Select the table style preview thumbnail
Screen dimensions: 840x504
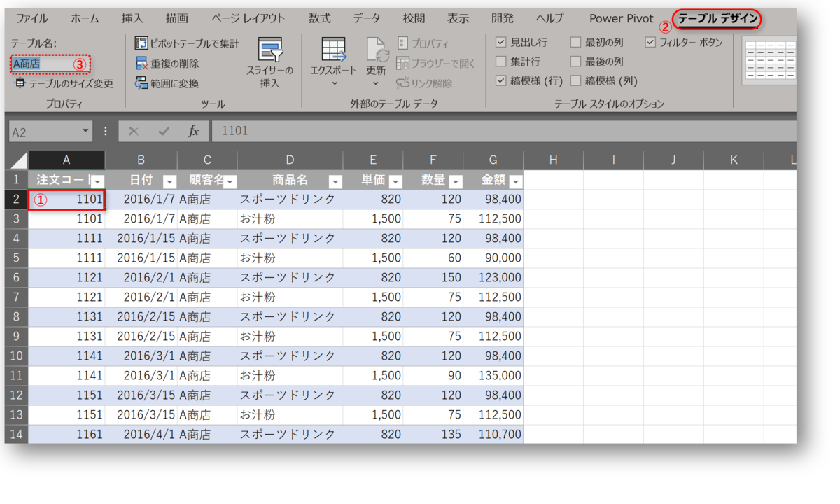point(769,62)
